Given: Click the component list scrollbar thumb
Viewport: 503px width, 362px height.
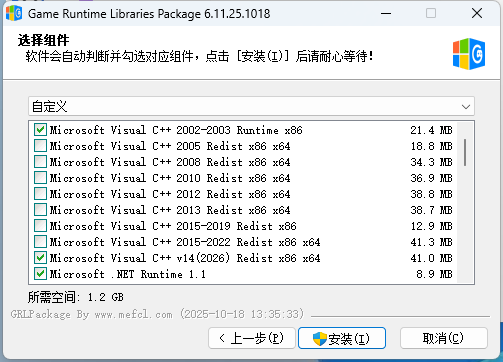Looking at the screenshot, I should point(465,152).
